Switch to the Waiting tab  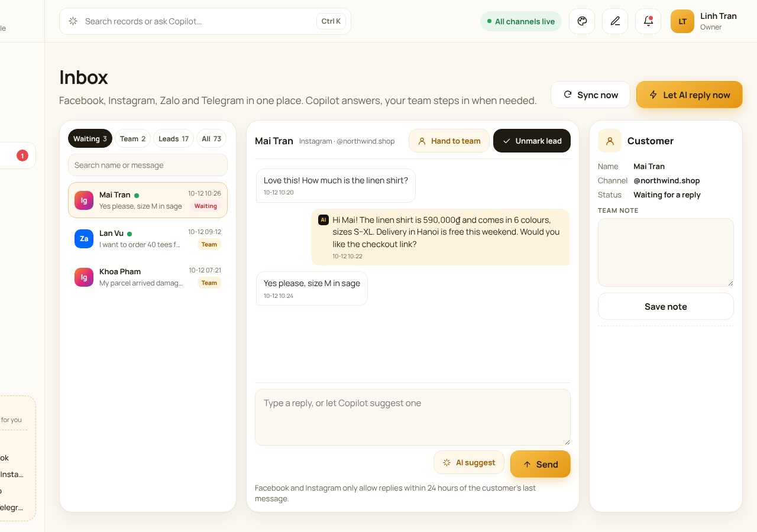click(x=90, y=138)
